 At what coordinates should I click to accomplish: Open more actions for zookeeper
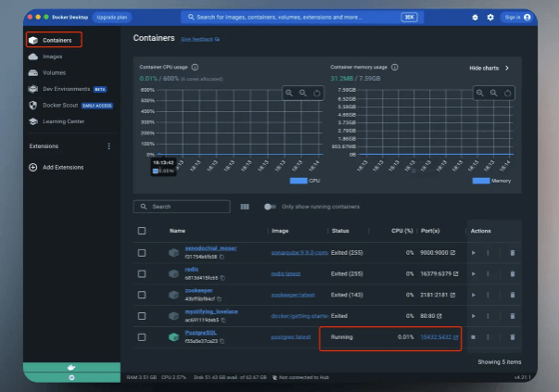[488, 295]
